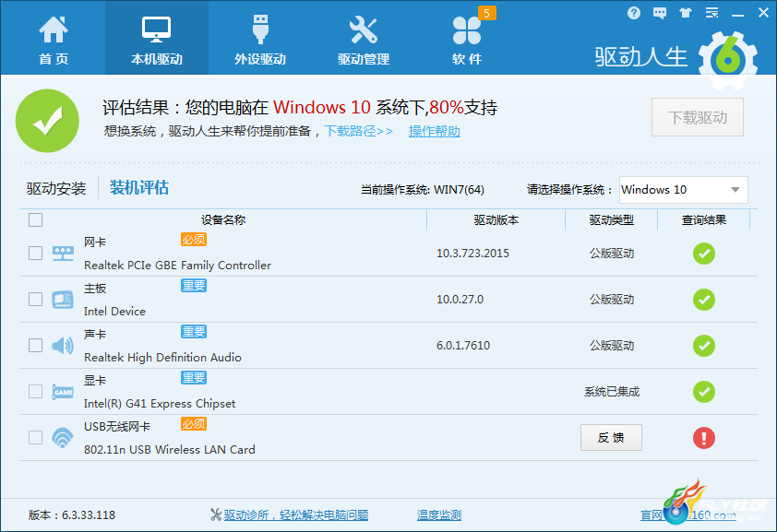The image size is (777, 532).
Task: Open the 驱动管理 tab
Action: pyautogui.click(x=364, y=39)
